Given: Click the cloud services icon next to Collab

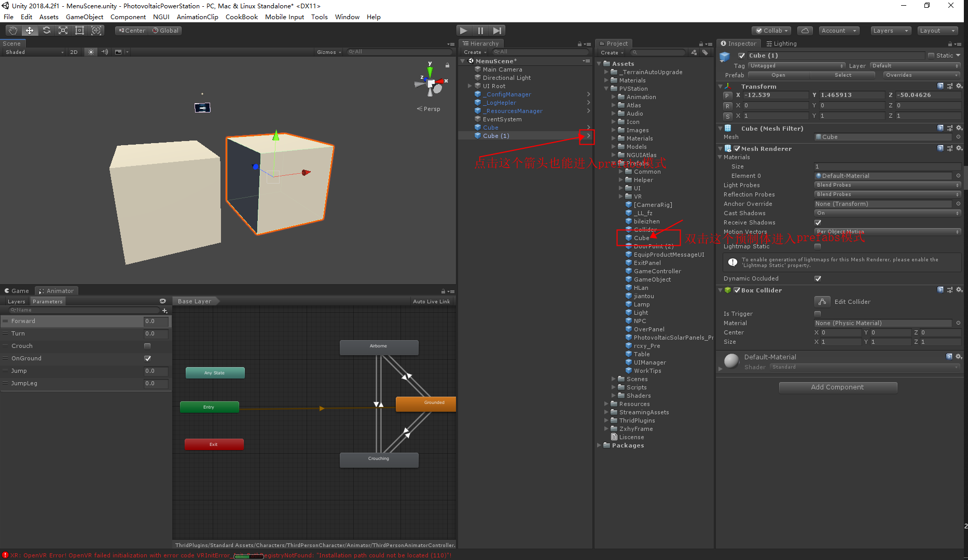Looking at the screenshot, I should pyautogui.click(x=805, y=30).
